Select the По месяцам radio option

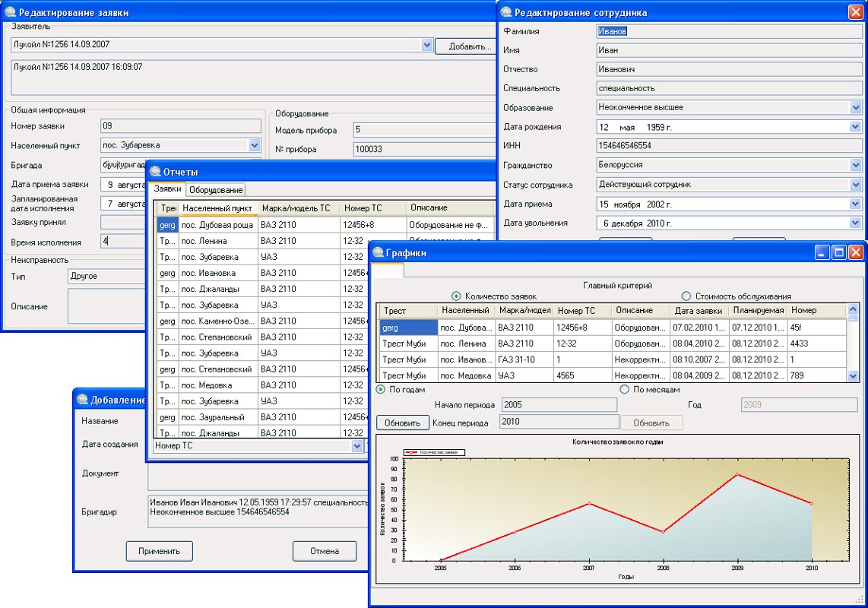click(625, 389)
